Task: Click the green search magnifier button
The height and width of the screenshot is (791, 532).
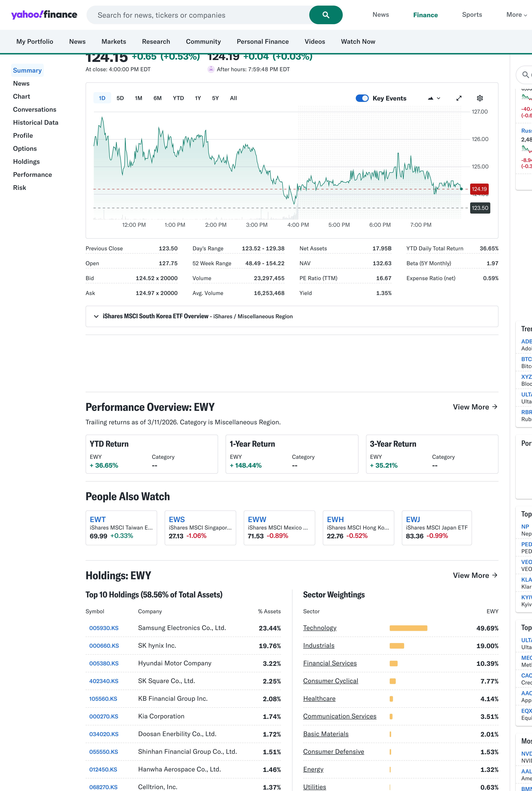Action: [x=325, y=15]
